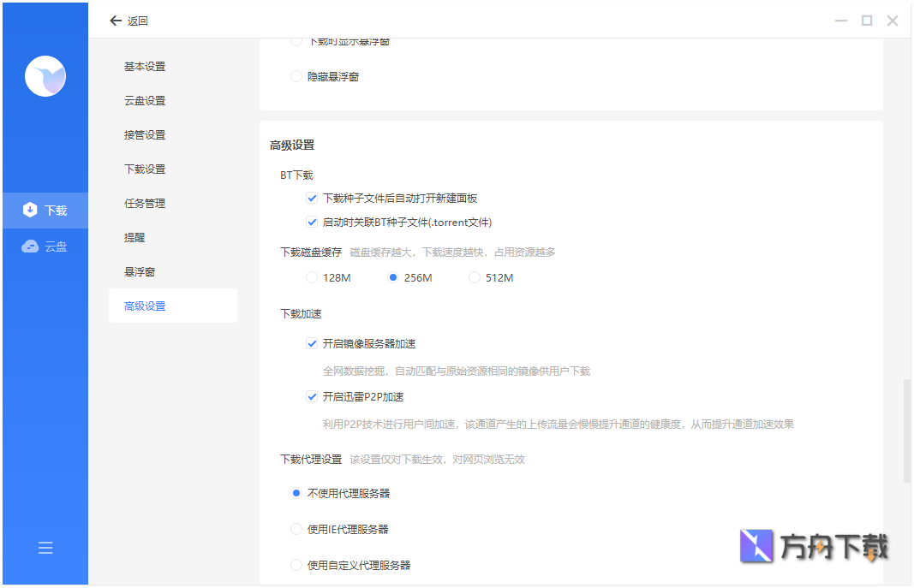Open the 云盘 panel from left sidebar
Screen dimensions: 914x588
point(45,246)
